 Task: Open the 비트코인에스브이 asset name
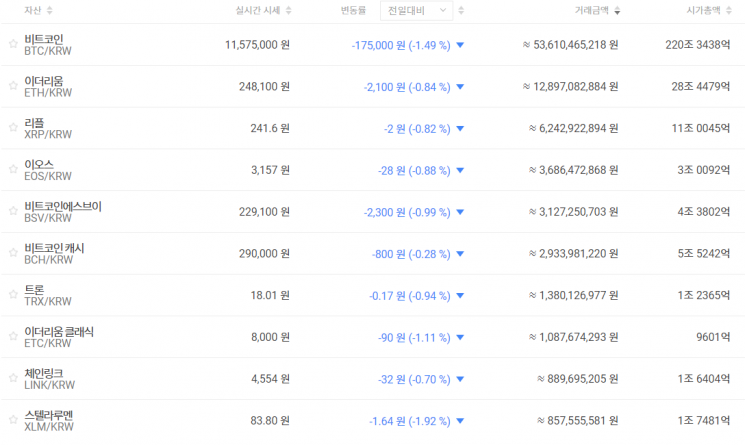pyautogui.click(x=63, y=207)
